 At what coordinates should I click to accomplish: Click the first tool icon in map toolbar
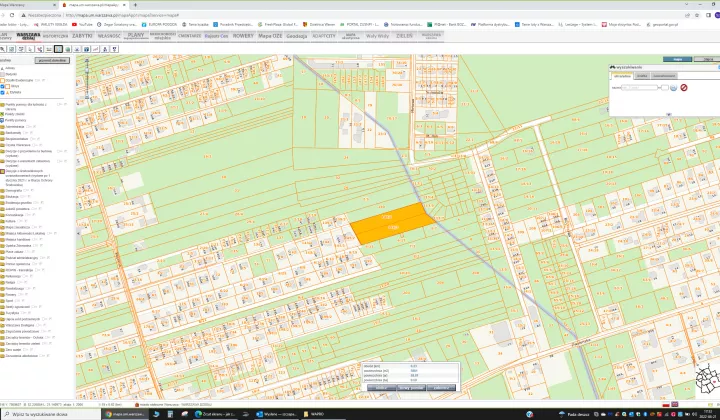[x=4, y=48]
